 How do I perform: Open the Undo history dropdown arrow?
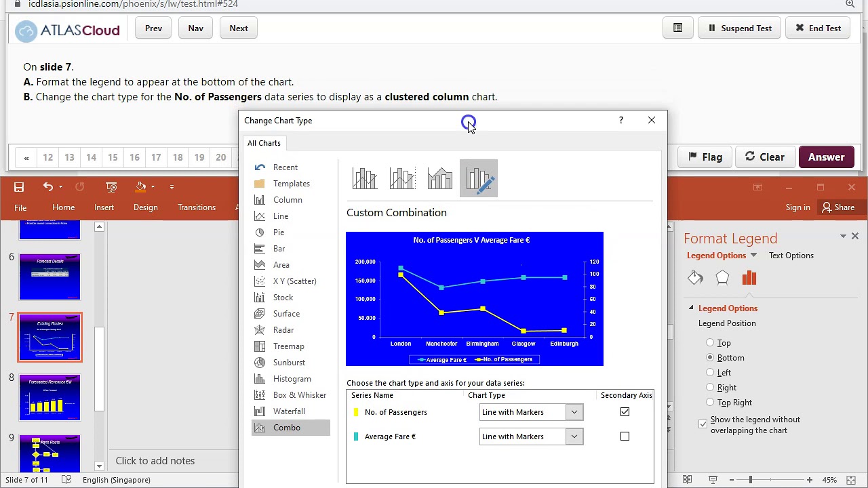60,187
